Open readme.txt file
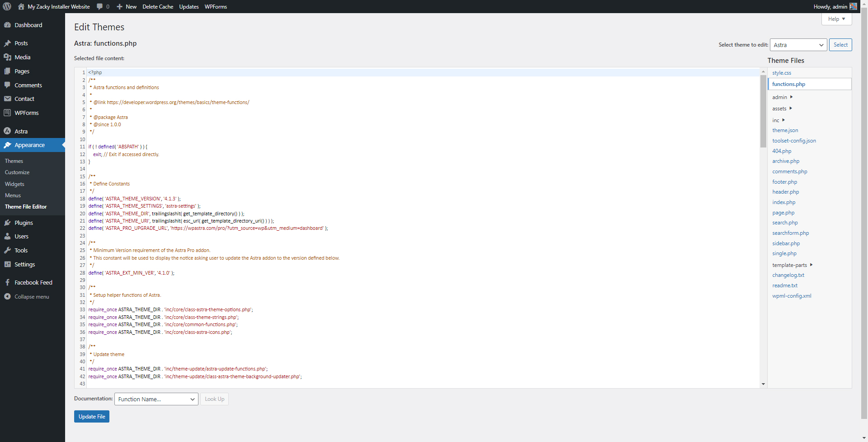The width and height of the screenshot is (868, 442). 785,285
